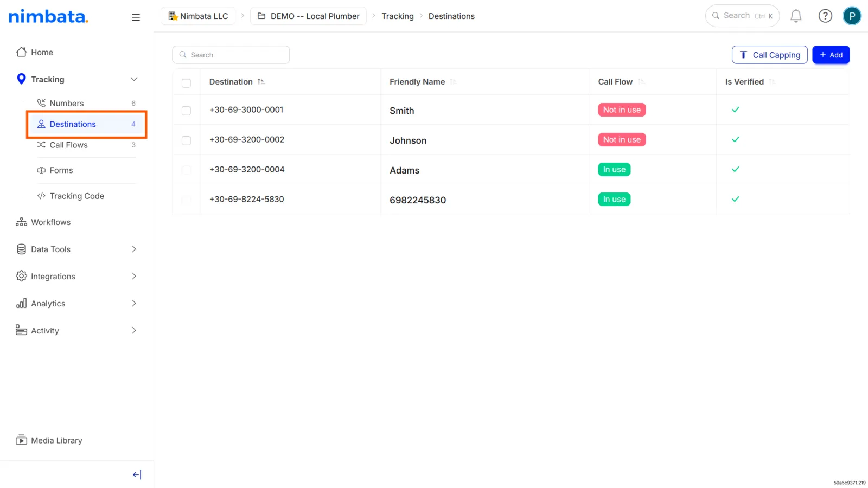
Task: Check the select-all checkbox in the table header
Action: click(x=186, y=83)
